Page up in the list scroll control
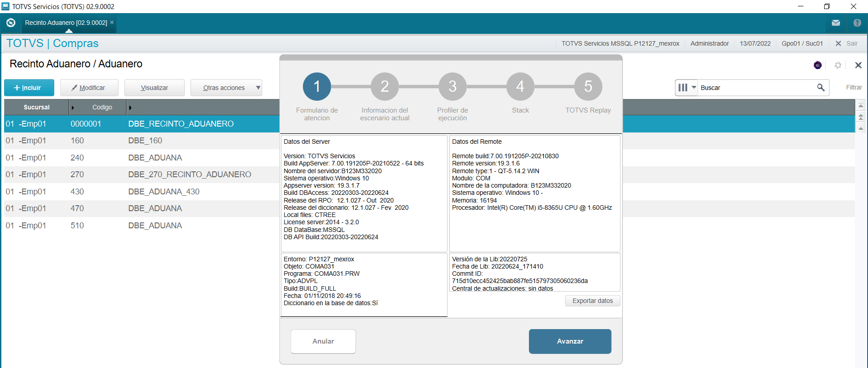The image size is (868, 368). [861, 117]
